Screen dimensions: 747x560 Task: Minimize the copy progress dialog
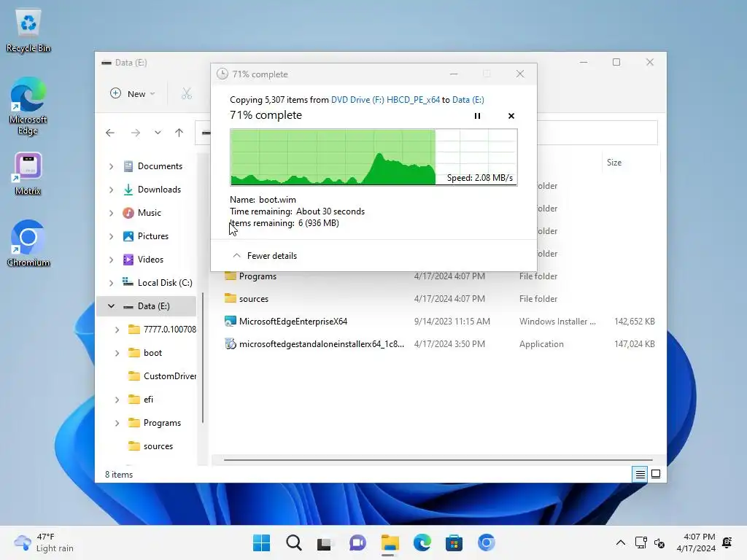(454, 74)
